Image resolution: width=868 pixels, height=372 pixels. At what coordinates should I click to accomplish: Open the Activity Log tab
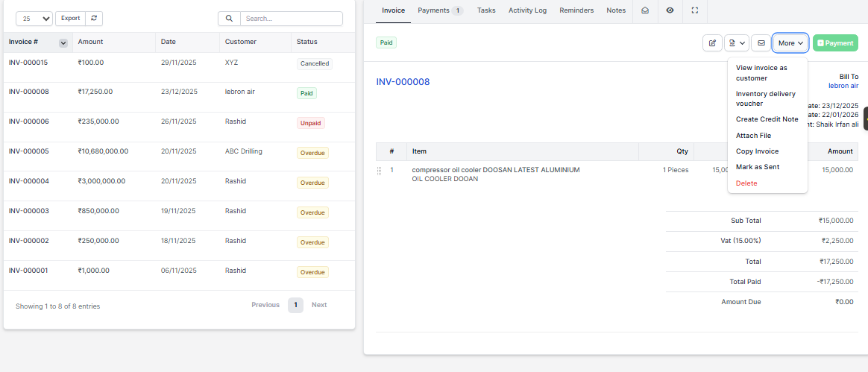527,10
